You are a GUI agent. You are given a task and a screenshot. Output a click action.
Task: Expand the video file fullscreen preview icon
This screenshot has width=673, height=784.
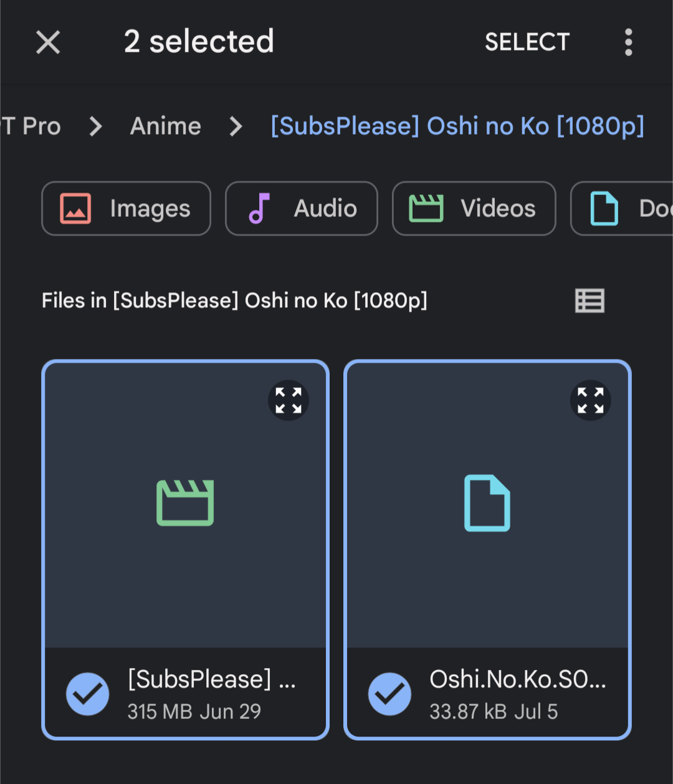[x=288, y=400]
